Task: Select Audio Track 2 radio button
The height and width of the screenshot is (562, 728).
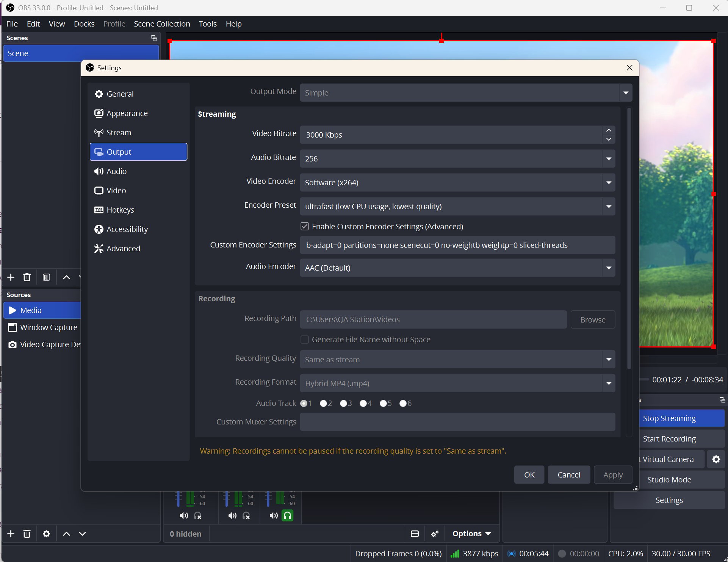Action: (323, 403)
